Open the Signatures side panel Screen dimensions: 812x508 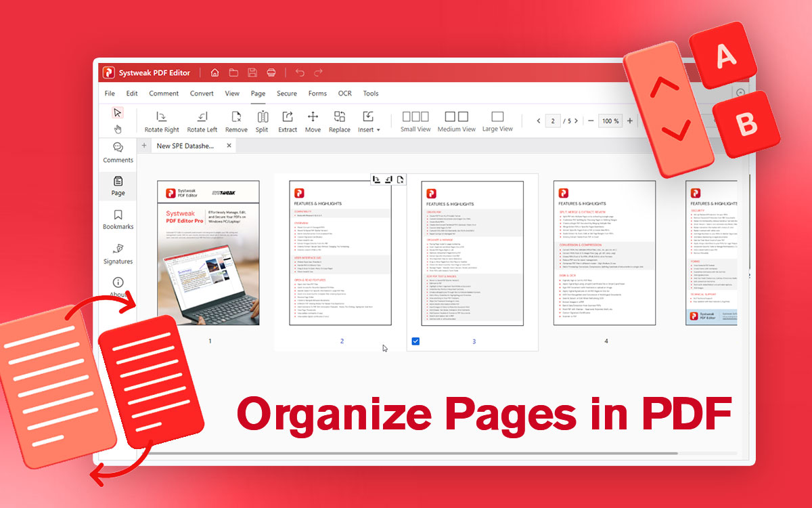click(118, 254)
